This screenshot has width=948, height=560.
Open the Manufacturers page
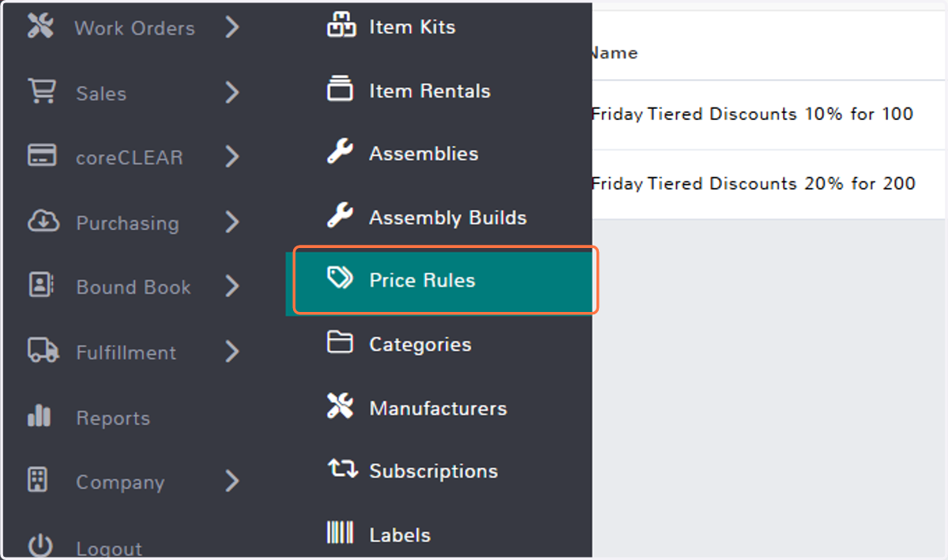pyautogui.click(x=438, y=408)
